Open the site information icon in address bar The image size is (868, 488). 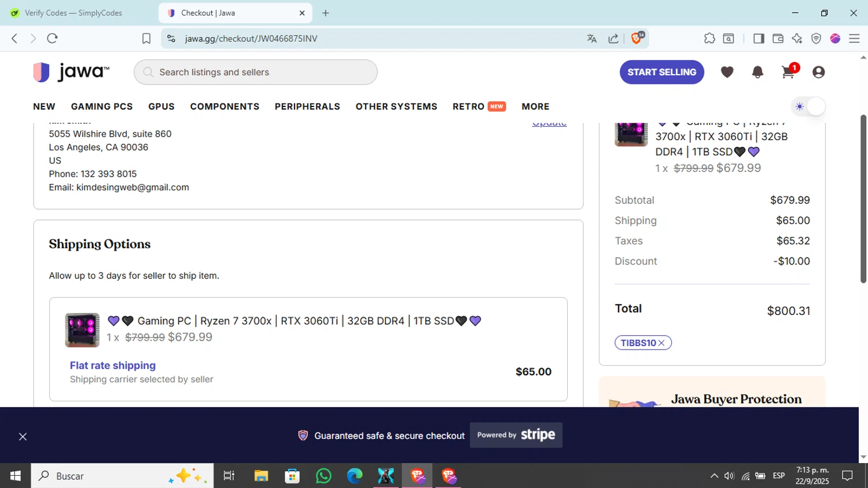point(171,38)
